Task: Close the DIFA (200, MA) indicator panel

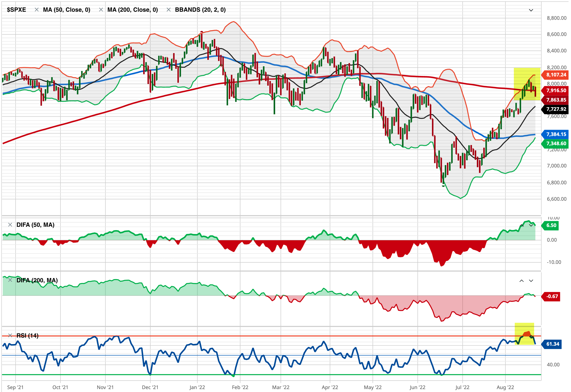Action: coord(10,281)
